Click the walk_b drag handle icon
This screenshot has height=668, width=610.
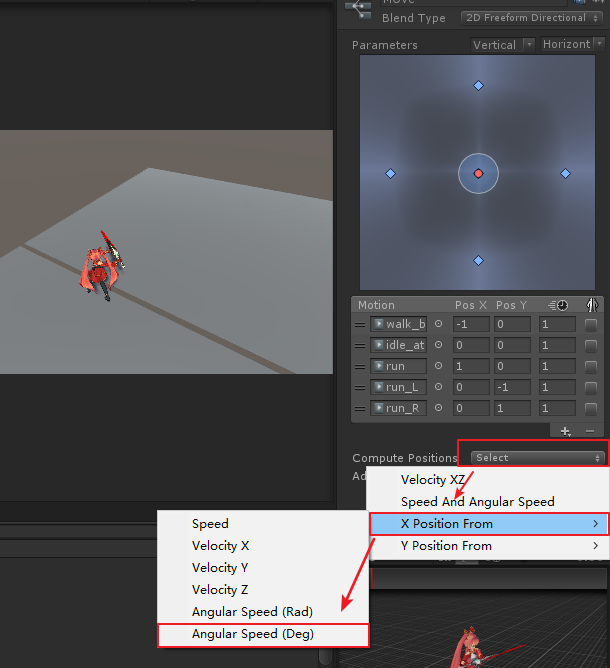coord(360,325)
